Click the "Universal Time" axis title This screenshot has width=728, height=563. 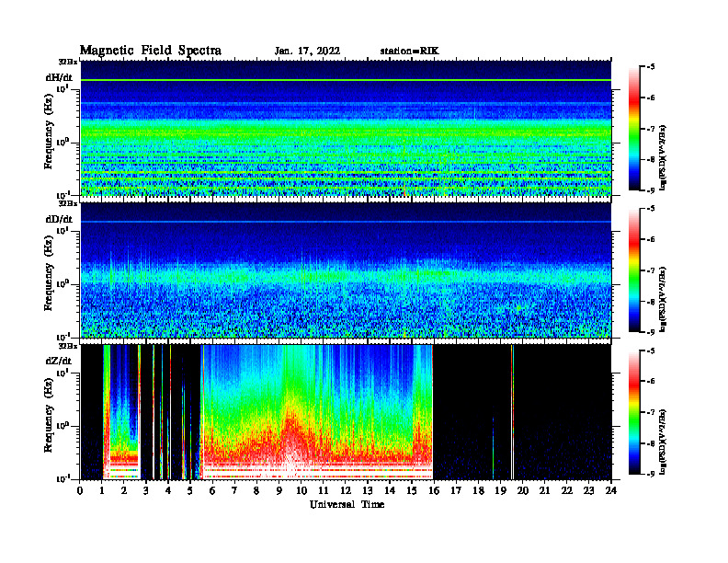(x=347, y=504)
